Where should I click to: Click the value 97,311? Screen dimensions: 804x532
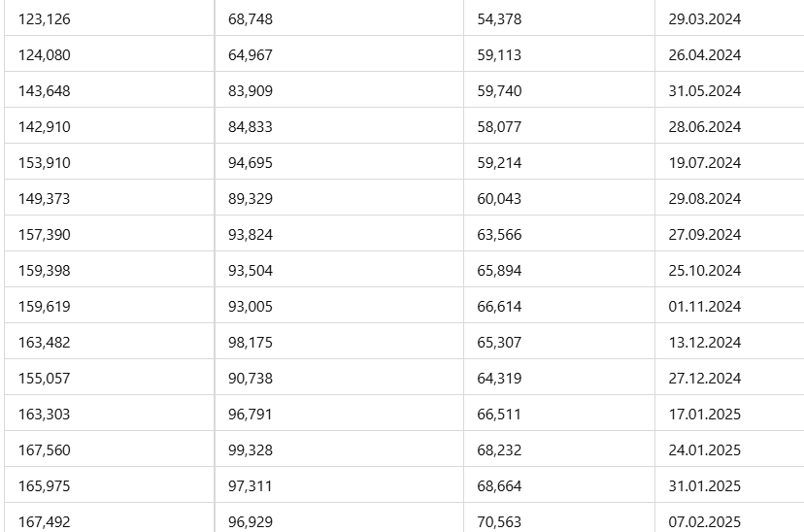tap(251, 485)
